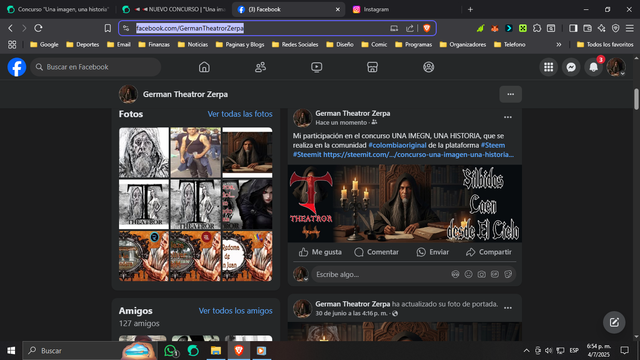Reload the page with refresh icon
640x360 pixels.
coord(38,28)
